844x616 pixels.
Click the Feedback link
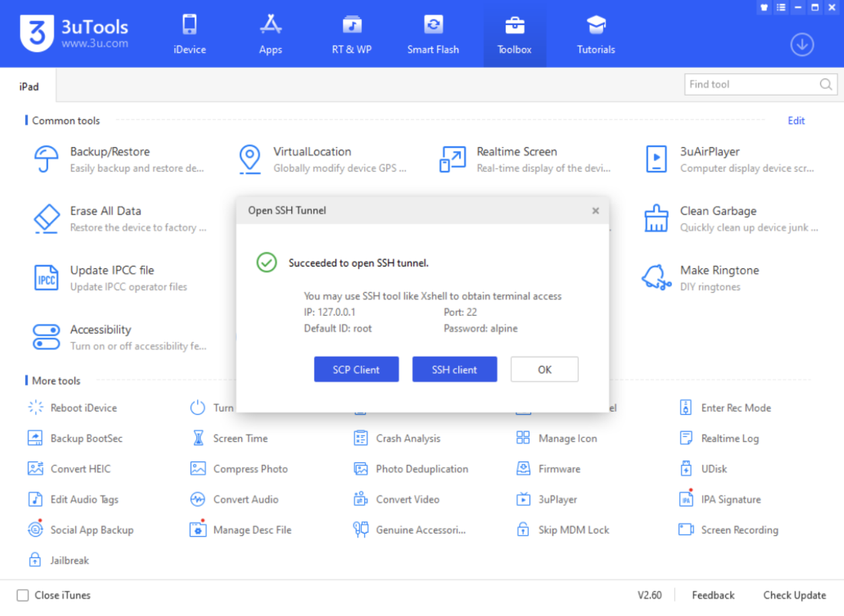713,596
